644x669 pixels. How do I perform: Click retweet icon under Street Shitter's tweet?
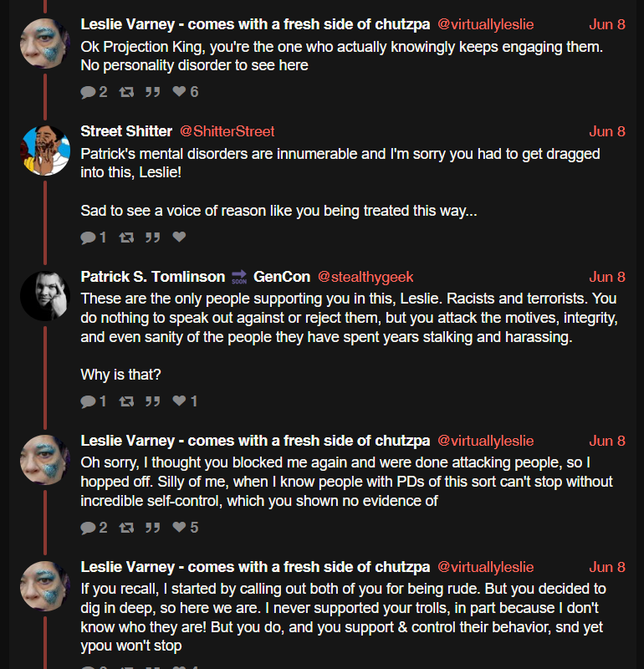[x=126, y=237]
